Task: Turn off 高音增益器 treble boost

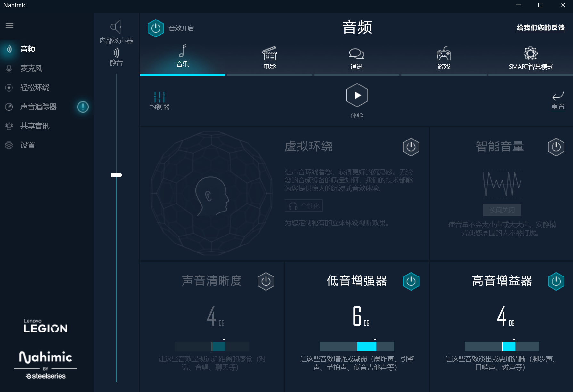Action: coord(556,281)
